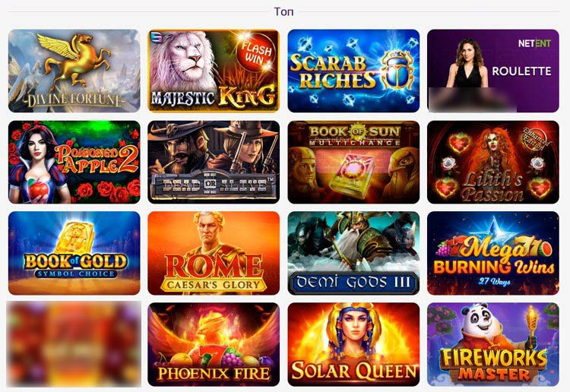570x392 pixels.
Task: Open Fireworks Master panda game
Action: tap(493, 344)
